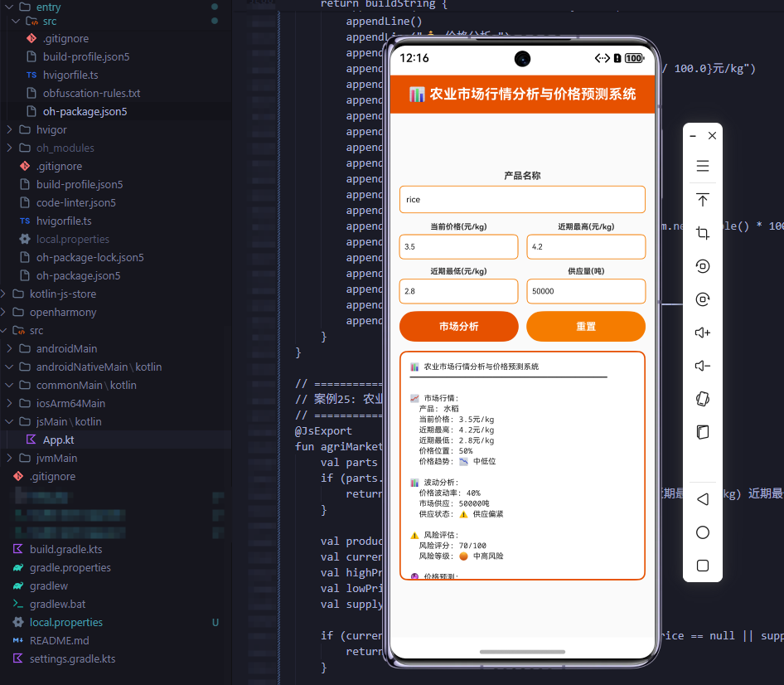Click the emulator pin-to-top arrow icon
Screen dimensions: 784x685
[x=703, y=200]
